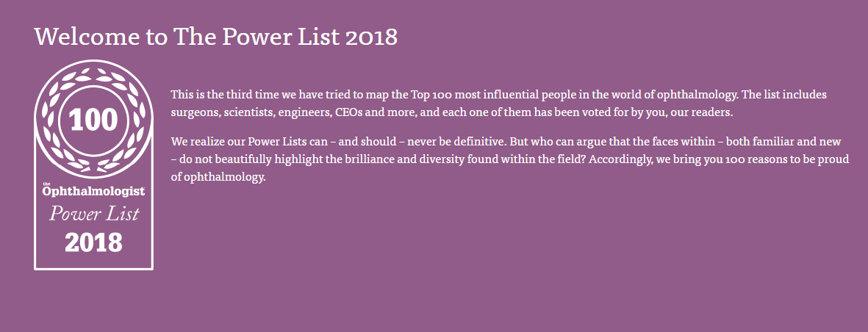Click the "Welcome" word in the heading
This screenshot has height=332, width=868.
click(x=76, y=37)
